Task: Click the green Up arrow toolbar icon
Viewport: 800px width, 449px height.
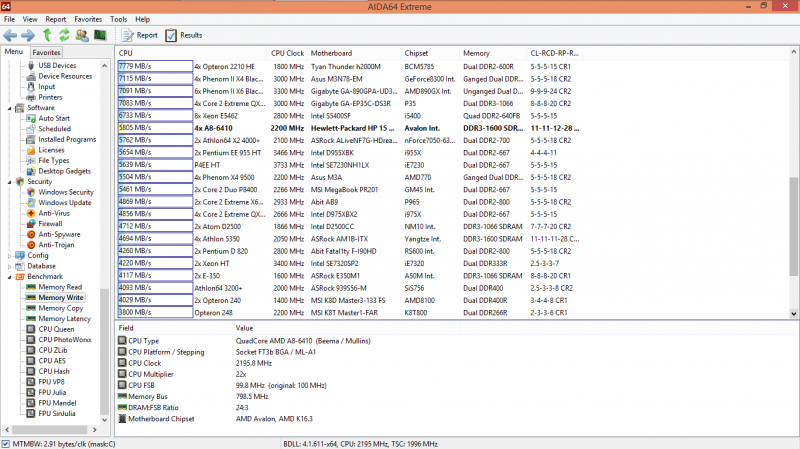Action: click(x=47, y=35)
